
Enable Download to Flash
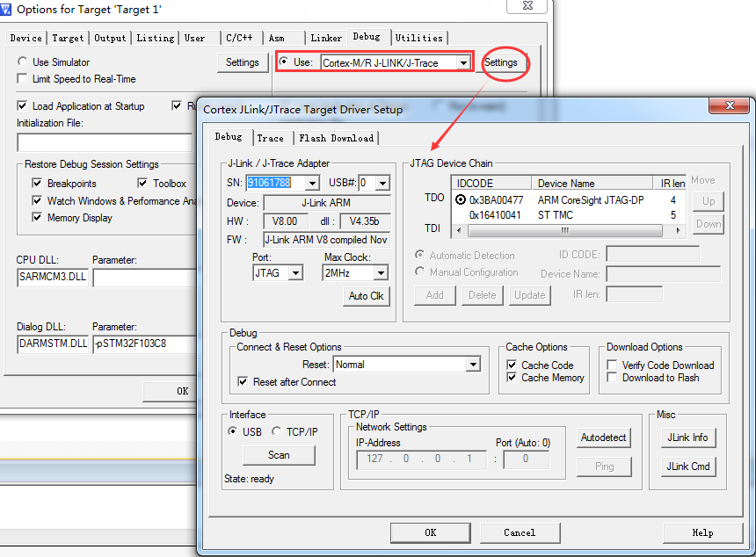[x=612, y=377]
